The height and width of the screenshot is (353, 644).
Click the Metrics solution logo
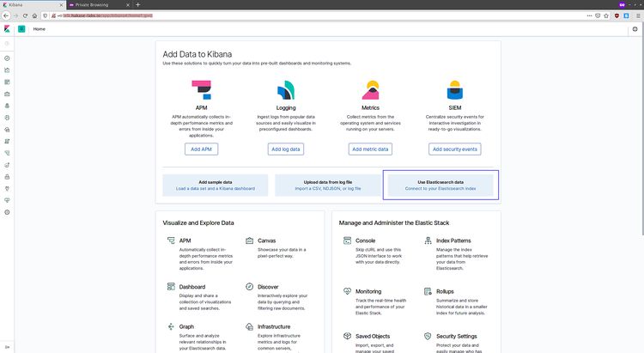tap(370, 90)
